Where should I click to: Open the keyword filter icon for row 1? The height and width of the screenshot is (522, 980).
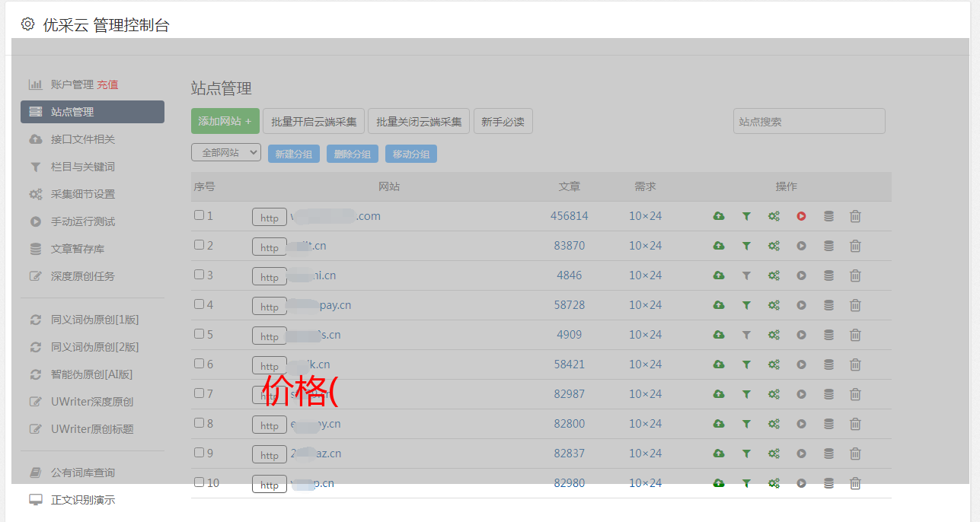click(746, 216)
